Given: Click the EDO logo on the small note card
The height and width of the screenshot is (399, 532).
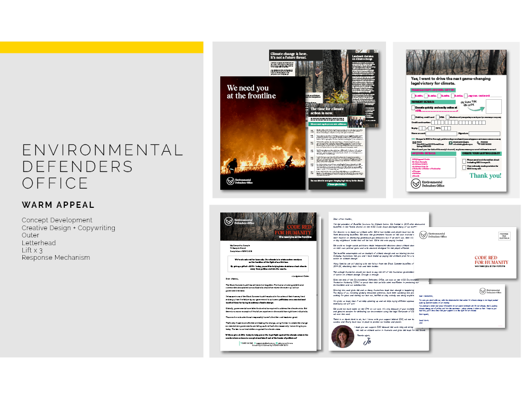Looking at the screenshot, I should click(x=483, y=290).
